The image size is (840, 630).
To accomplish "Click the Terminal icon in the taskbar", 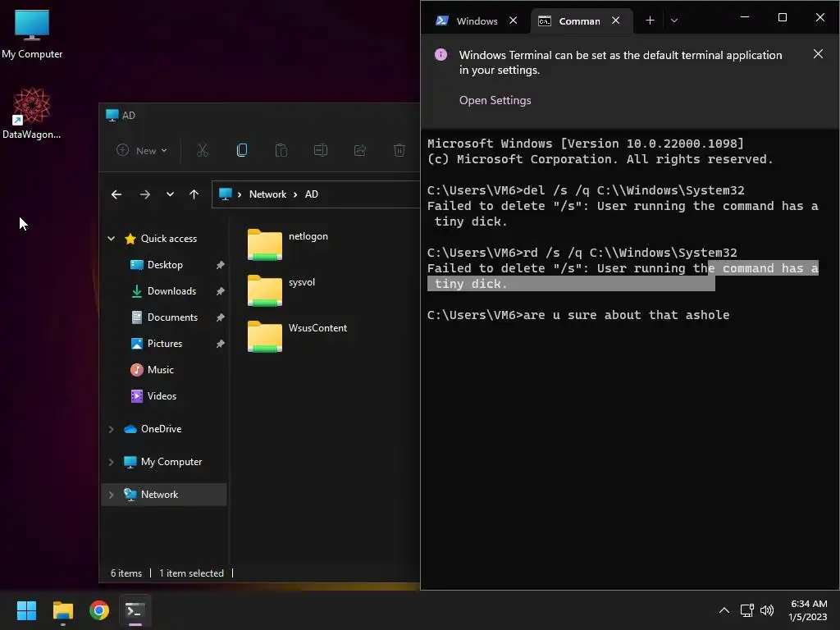I will coord(135,610).
